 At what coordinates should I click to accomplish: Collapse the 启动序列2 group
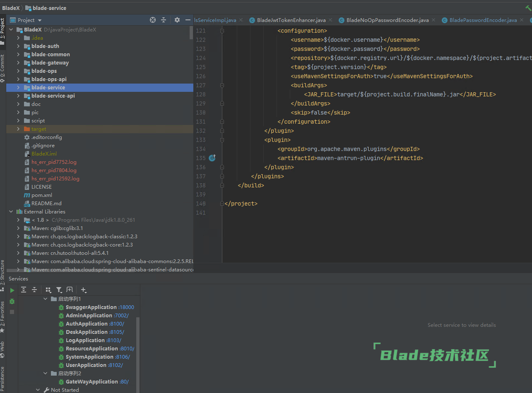point(46,373)
